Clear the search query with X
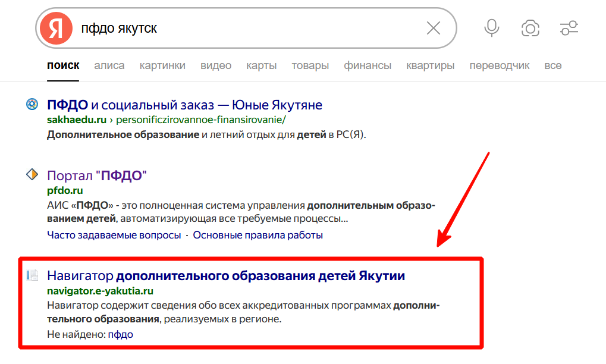This screenshot has width=606, height=364. (x=434, y=28)
